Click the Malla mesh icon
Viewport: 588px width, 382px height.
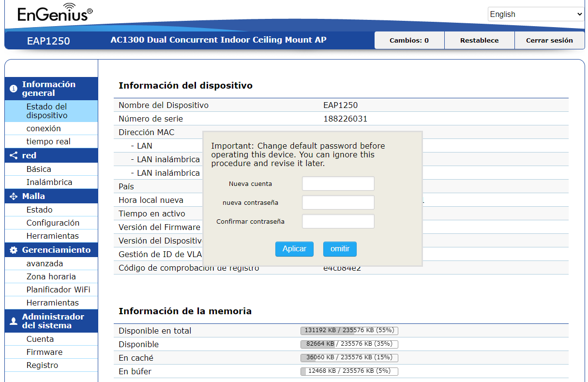(14, 196)
